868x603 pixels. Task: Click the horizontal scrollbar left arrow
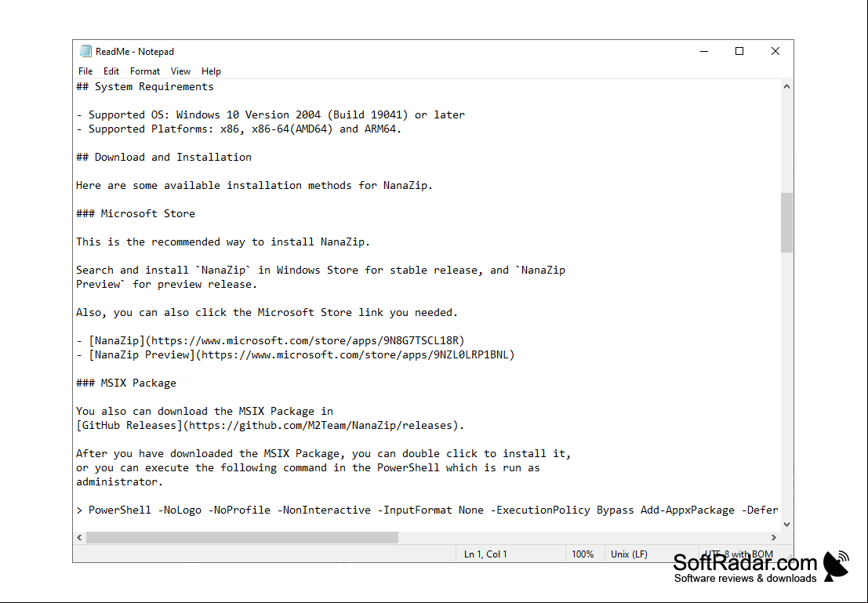(80, 538)
